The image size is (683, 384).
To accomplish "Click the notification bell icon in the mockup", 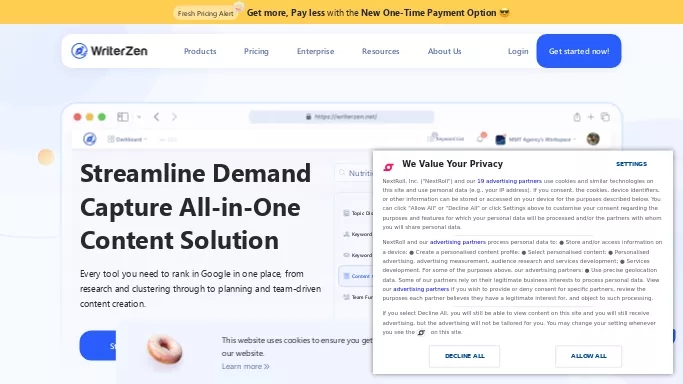I will 480,138.
